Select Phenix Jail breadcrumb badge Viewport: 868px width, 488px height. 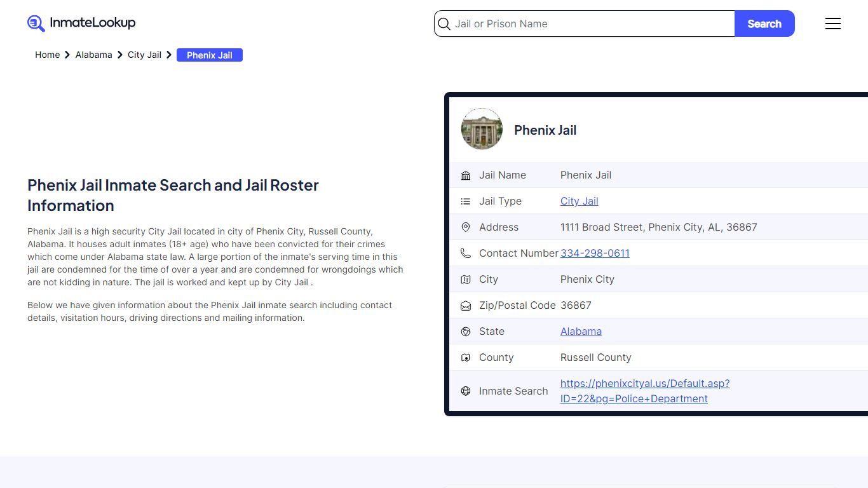(x=210, y=55)
